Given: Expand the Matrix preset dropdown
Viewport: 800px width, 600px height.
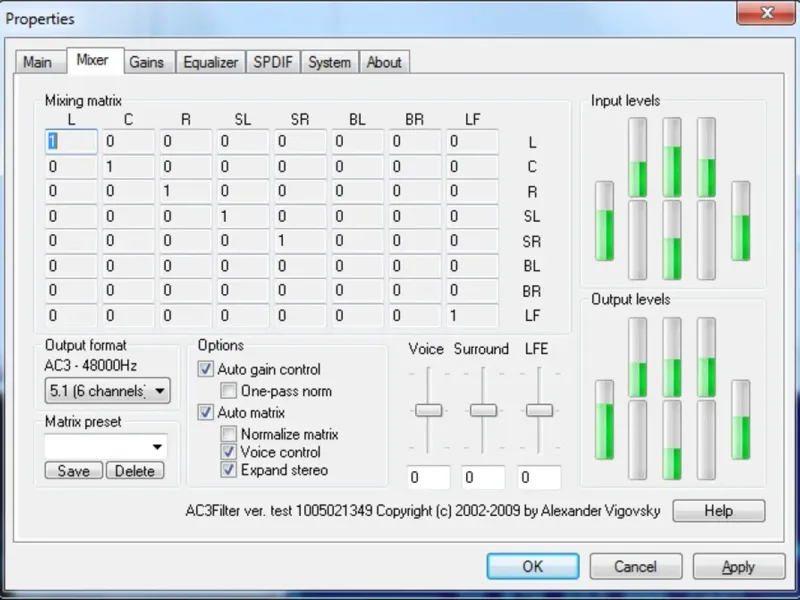Looking at the screenshot, I should [106, 447].
